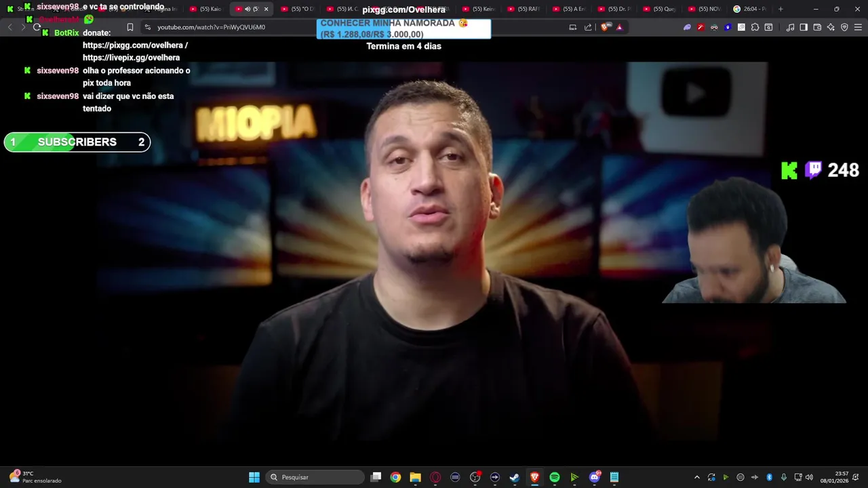868x488 pixels.
Task: Switch to the '(55) Que' tab
Action: (660, 9)
